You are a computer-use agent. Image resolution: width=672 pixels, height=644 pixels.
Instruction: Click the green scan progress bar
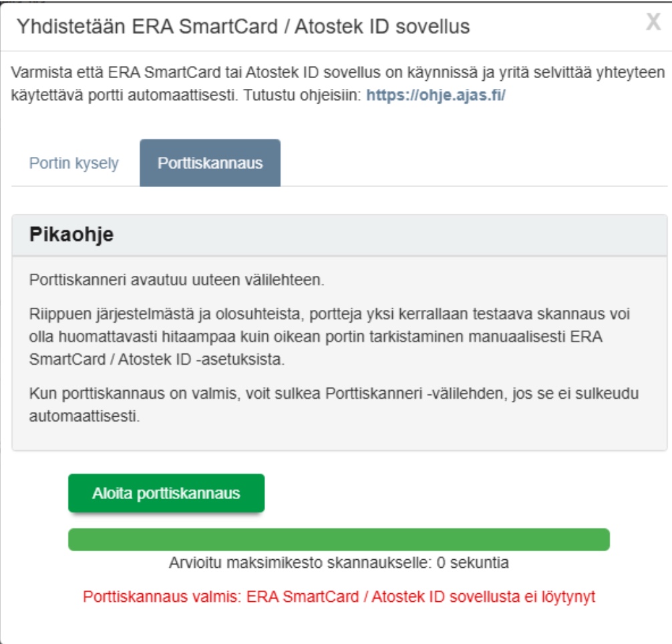[x=339, y=540]
